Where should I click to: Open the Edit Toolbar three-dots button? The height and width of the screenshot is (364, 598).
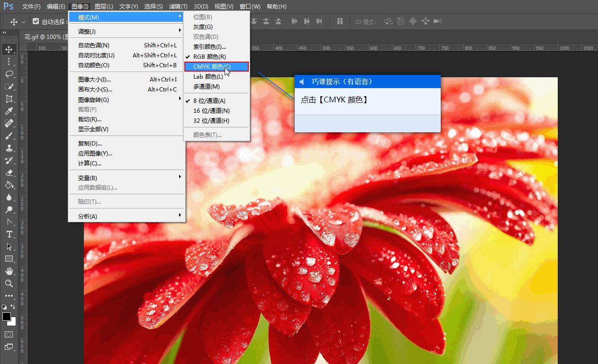(9, 296)
